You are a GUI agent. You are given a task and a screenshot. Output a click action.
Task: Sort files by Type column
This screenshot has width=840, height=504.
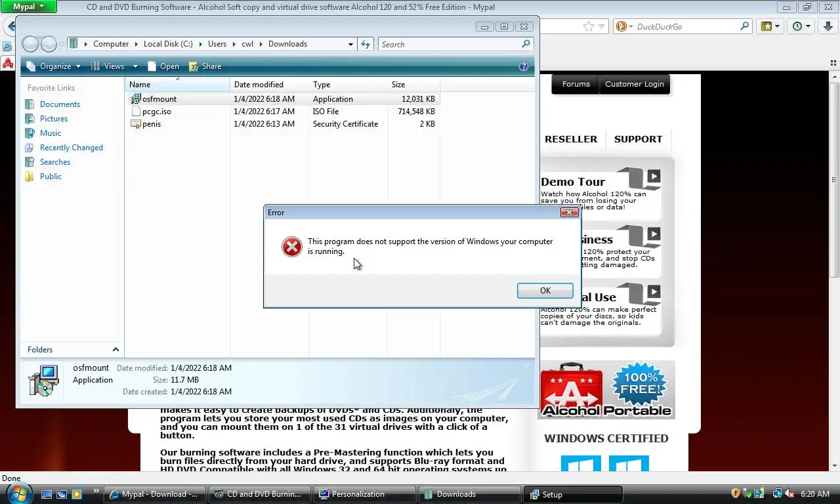tap(348, 85)
